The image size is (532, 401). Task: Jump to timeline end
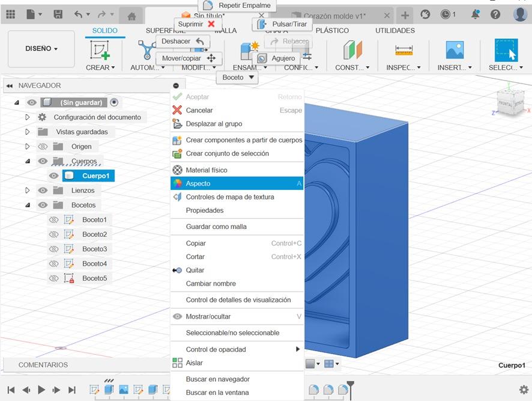[71, 390]
